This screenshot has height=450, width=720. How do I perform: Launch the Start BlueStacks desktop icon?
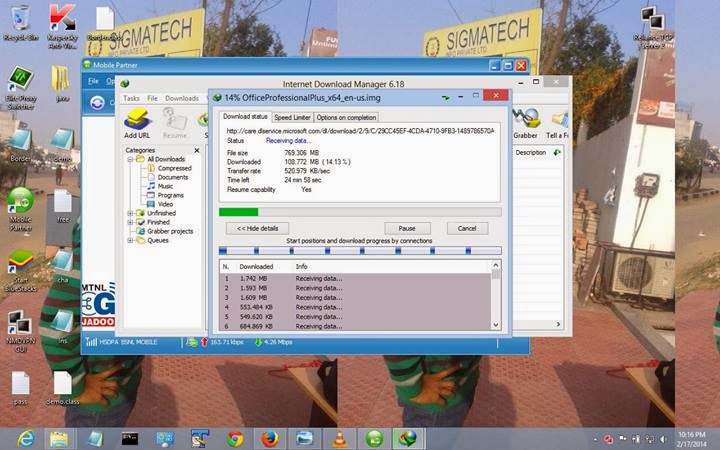pos(20,271)
